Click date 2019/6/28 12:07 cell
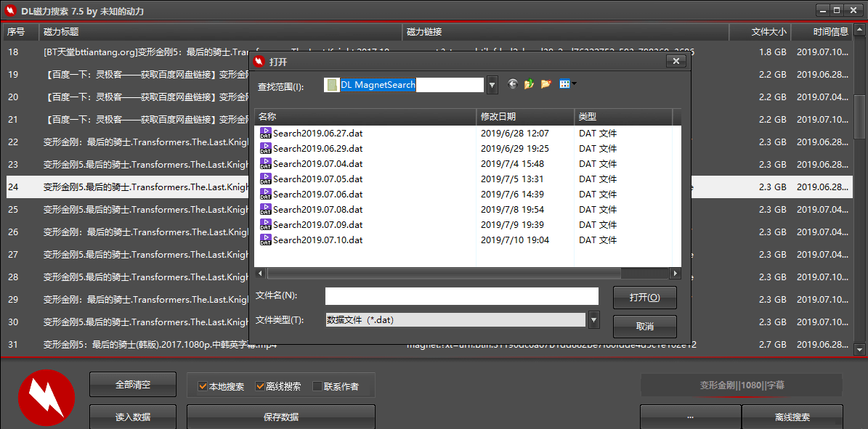868x429 pixels. coord(514,133)
